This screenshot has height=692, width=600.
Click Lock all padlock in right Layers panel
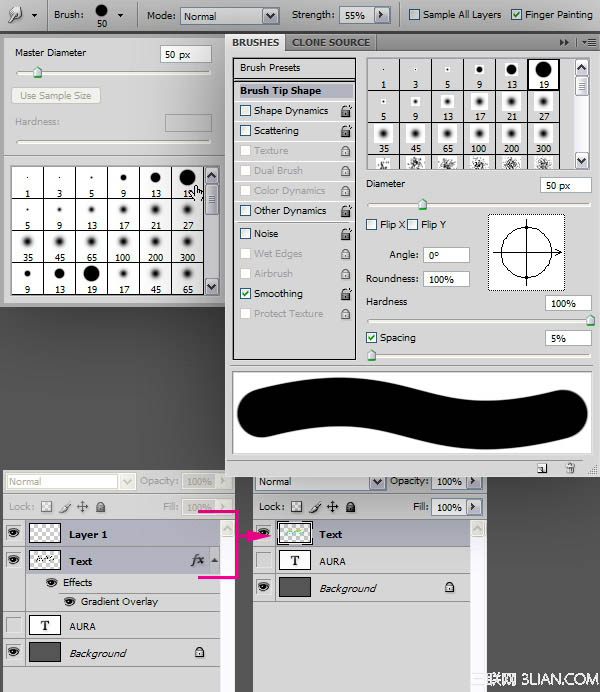350,507
